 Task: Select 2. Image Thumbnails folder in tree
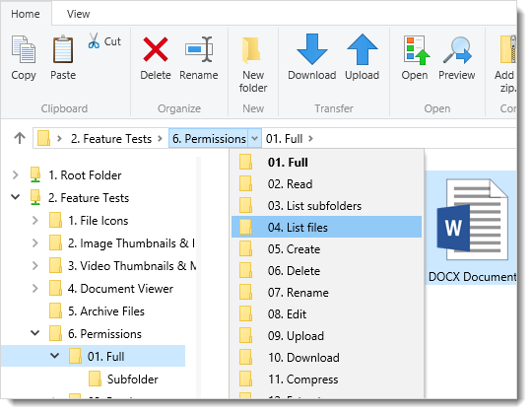(131, 243)
